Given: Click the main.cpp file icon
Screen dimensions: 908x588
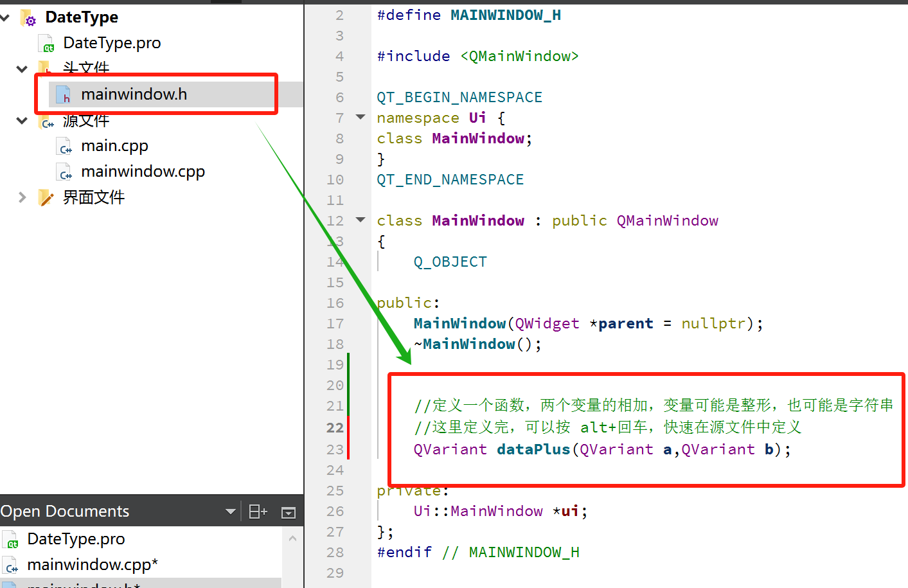Looking at the screenshot, I should pos(64,147).
